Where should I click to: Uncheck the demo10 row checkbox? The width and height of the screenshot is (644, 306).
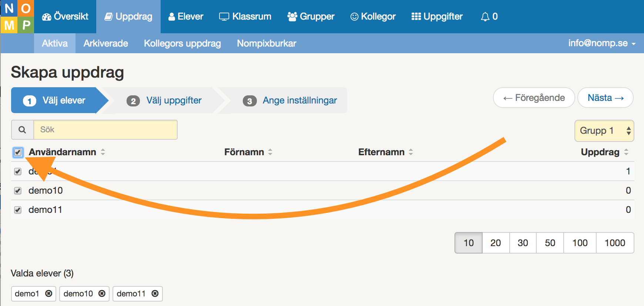point(18,191)
